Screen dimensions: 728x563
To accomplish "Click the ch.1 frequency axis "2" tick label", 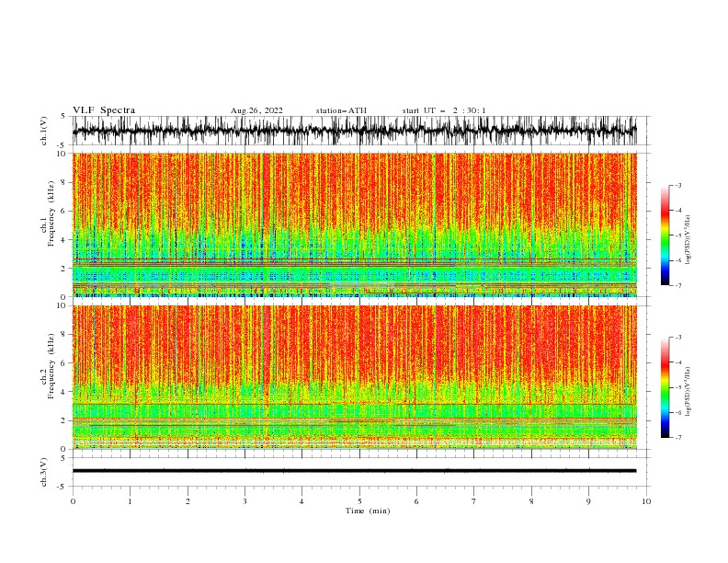I will (x=64, y=268).
